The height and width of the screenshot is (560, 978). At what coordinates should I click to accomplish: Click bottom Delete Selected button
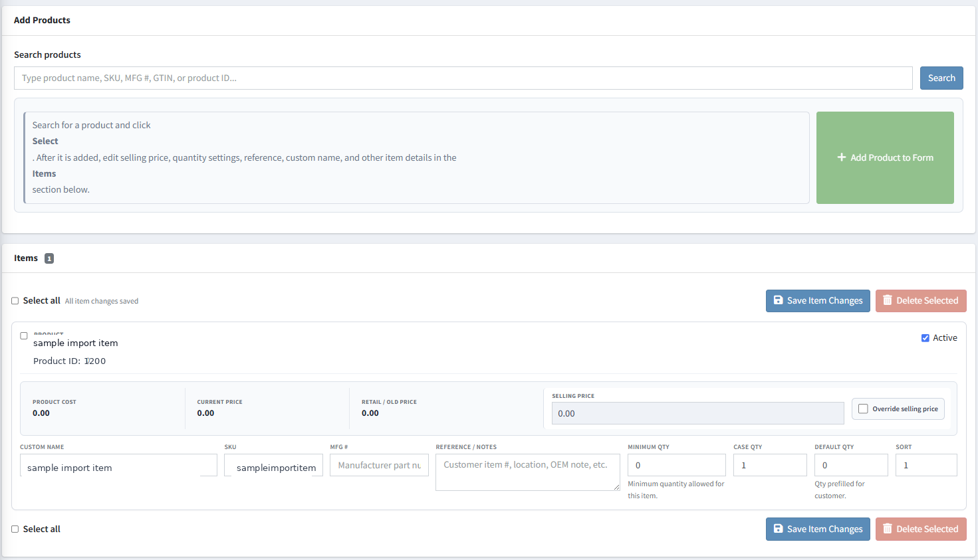click(921, 529)
